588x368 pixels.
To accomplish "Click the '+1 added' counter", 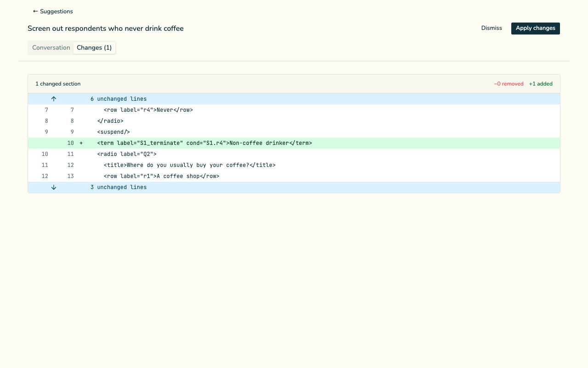I will pyautogui.click(x=541, y=84).
